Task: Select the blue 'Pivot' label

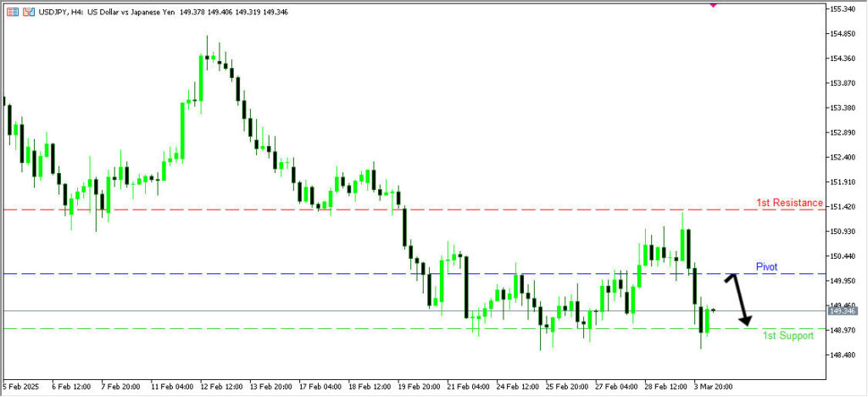Action: coord(766,266)
